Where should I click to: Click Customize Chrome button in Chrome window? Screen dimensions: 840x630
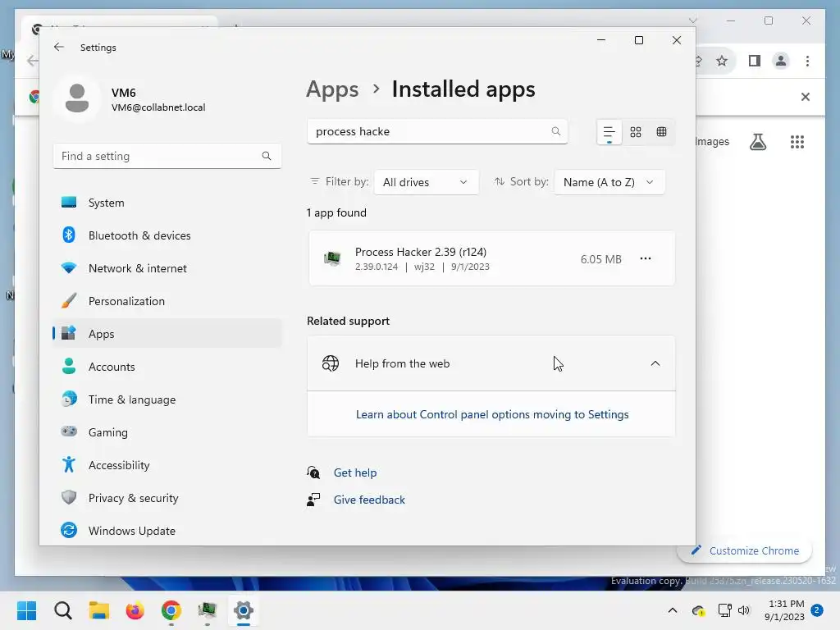click(745, 550)
